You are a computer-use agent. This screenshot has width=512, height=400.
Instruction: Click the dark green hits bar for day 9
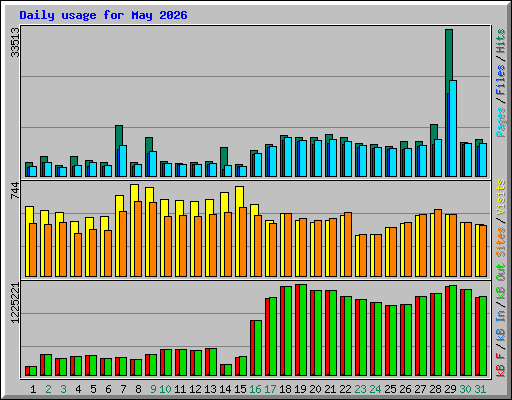coord(149,145)
